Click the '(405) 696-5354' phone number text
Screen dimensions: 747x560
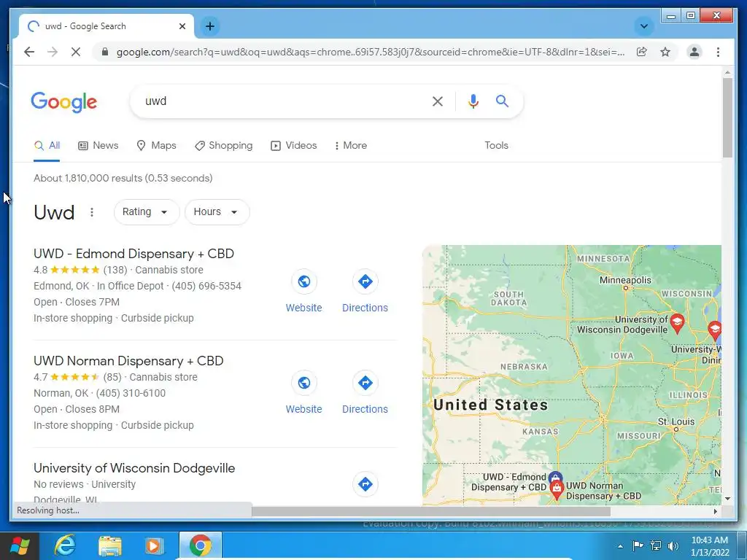[x=206, y=286]
